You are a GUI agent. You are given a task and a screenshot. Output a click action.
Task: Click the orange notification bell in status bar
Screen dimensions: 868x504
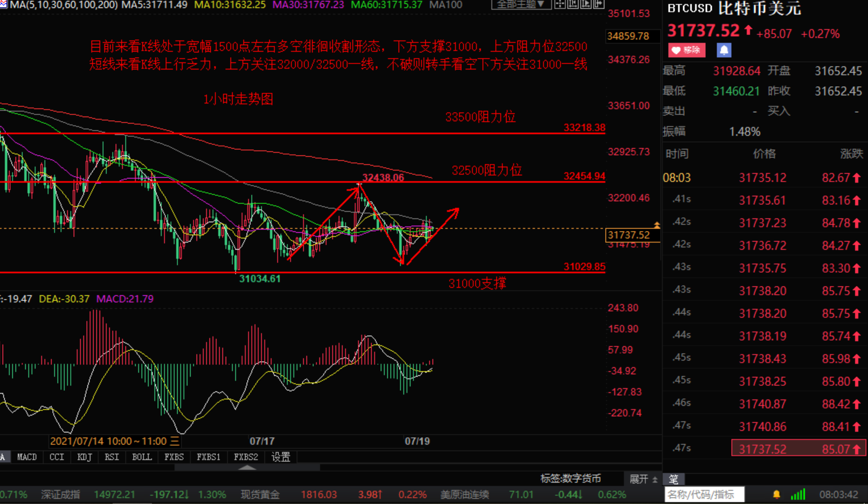pyautogui.click(x=776, y=494)
